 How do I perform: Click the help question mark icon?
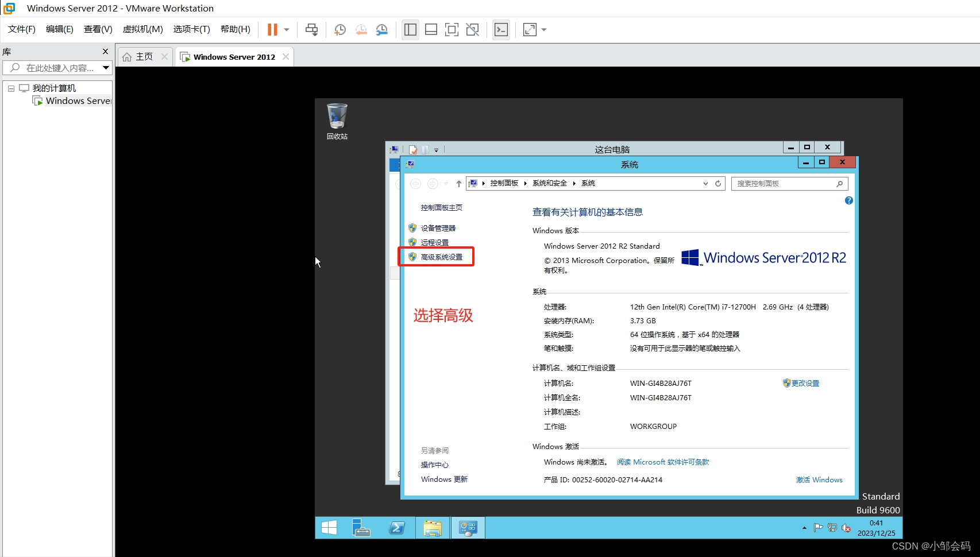coord(849,200)
